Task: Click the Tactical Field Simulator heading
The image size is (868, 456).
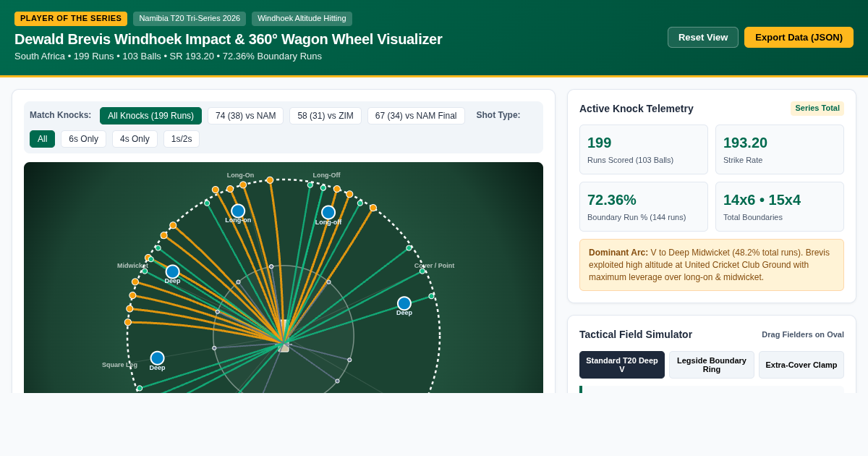Action: click(x=636, y=334)
